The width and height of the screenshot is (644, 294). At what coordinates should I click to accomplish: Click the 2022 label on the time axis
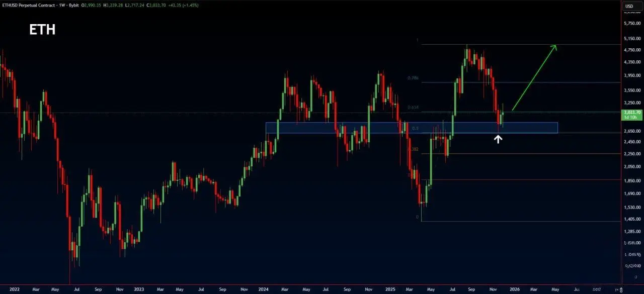coord(15,289)
